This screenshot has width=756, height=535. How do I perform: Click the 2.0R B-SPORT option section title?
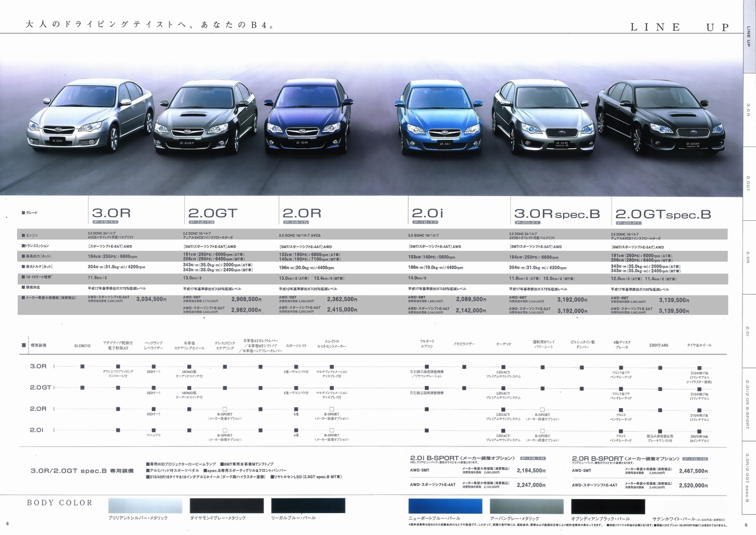pyautogui.click(x=625, y=458)
